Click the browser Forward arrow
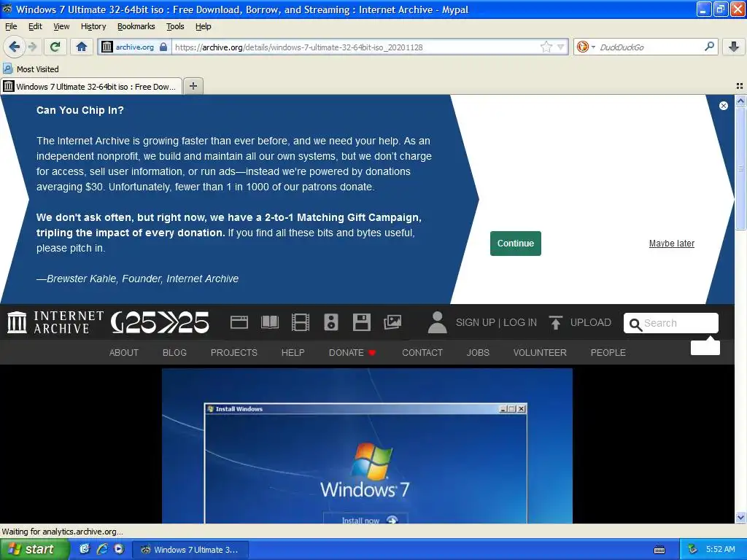This screenshot has width=747, height=560. [32, 47]
